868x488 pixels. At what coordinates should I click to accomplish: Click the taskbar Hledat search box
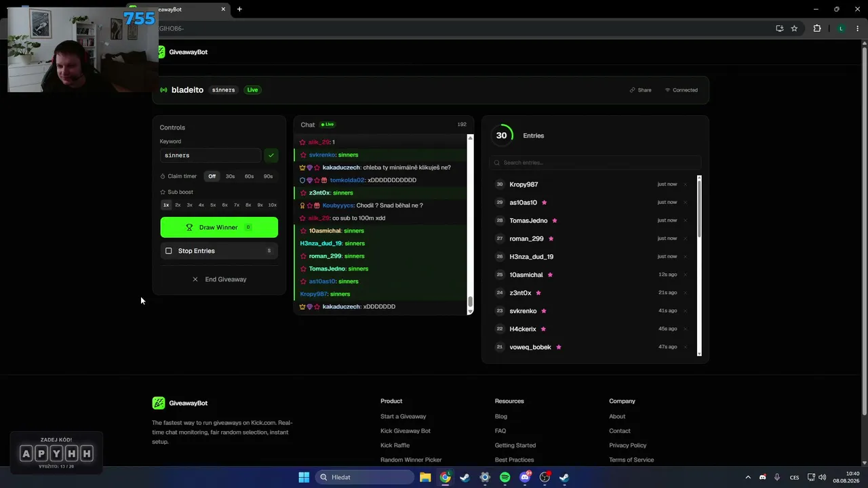click(365, 477)
